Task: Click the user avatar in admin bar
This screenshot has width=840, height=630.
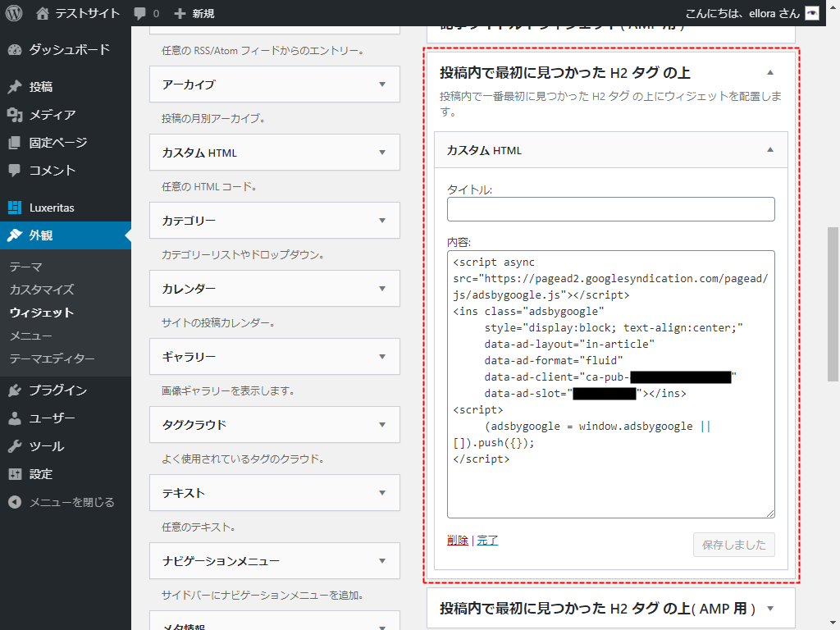Action: tap(812, 13)
